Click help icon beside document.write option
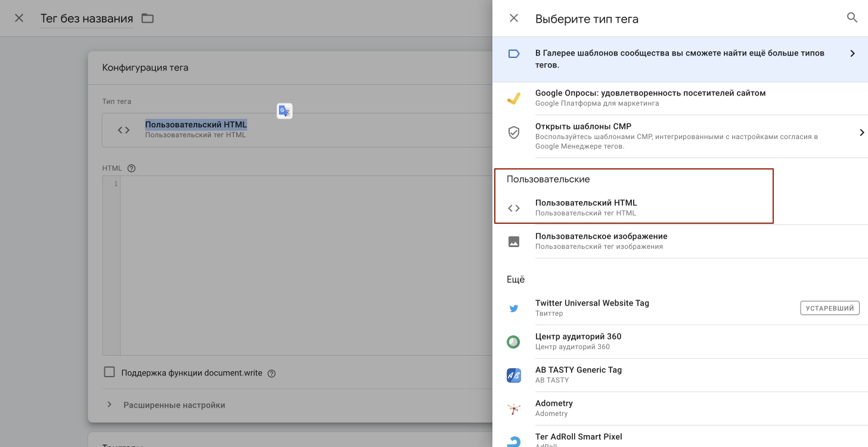The width and height of the screenshot is (868, 447). (272, 374)
